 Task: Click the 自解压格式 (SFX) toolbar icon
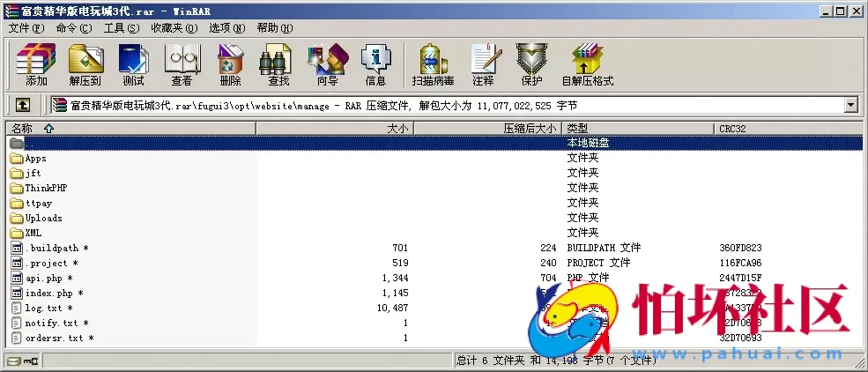tap(588, 64)
